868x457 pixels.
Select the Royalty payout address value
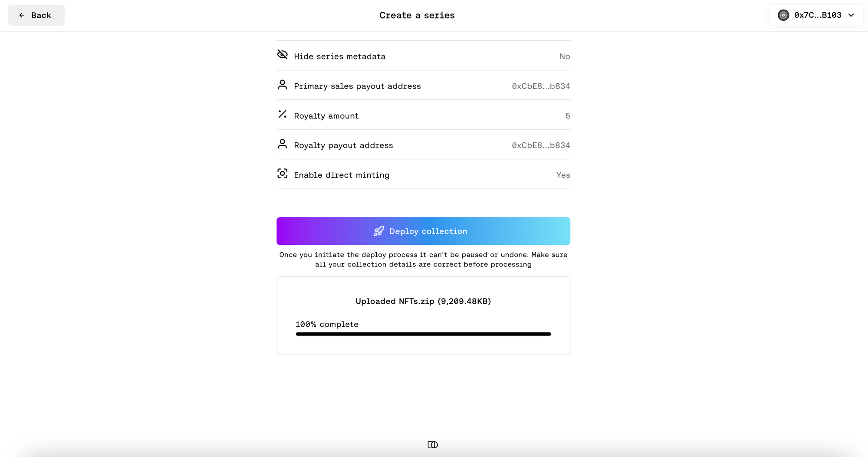coord(541,145)
